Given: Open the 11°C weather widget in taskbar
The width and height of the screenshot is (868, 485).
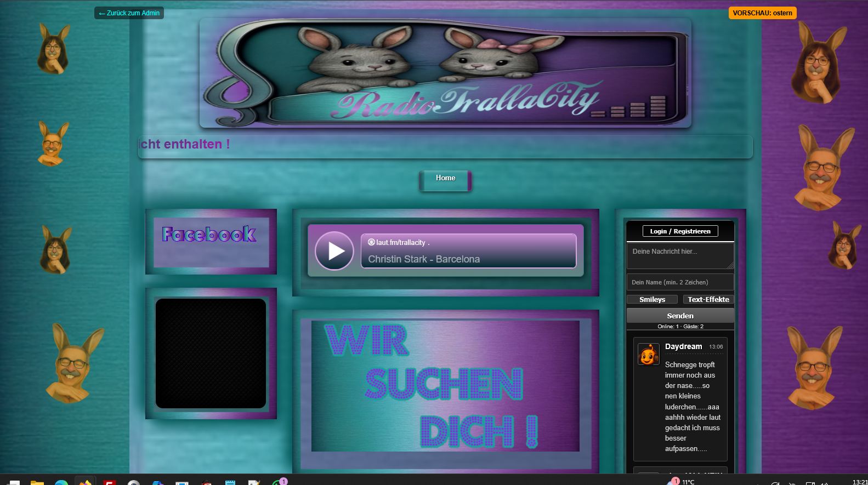Looking at the screenshot, I should [688, 482].
